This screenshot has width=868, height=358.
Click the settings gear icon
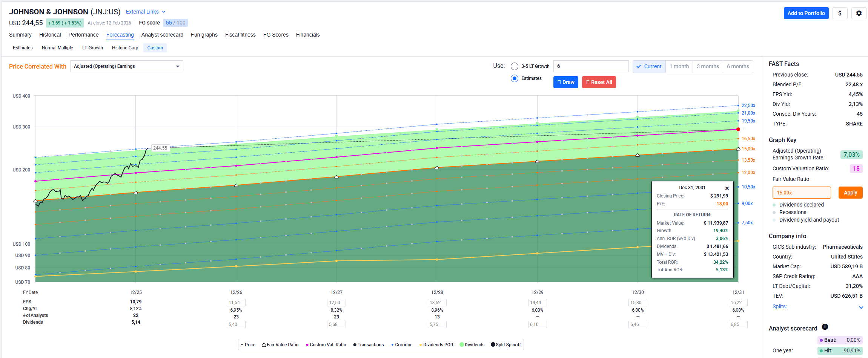(x=859, y=13)
